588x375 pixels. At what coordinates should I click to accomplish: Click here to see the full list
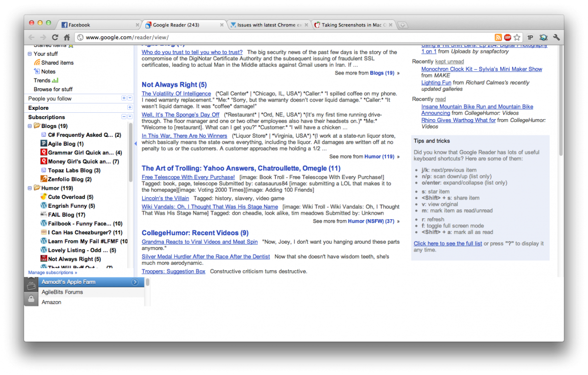(x=448, y=244)
